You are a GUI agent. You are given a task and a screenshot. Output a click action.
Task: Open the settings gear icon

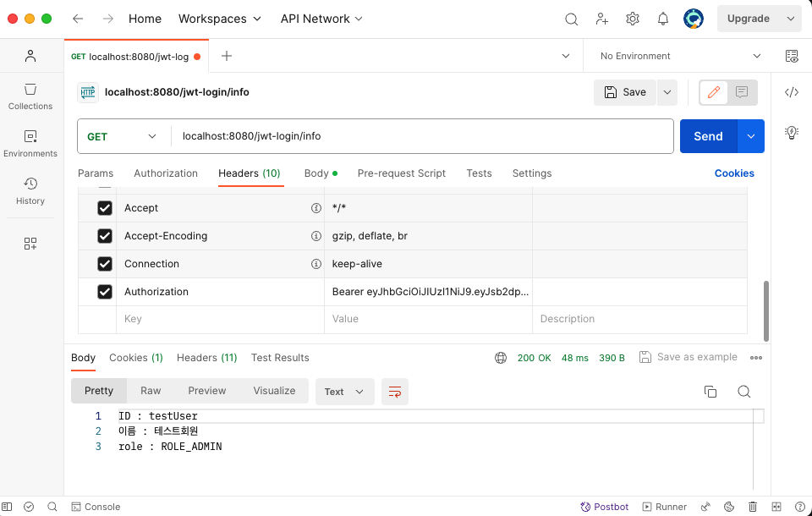633,19
